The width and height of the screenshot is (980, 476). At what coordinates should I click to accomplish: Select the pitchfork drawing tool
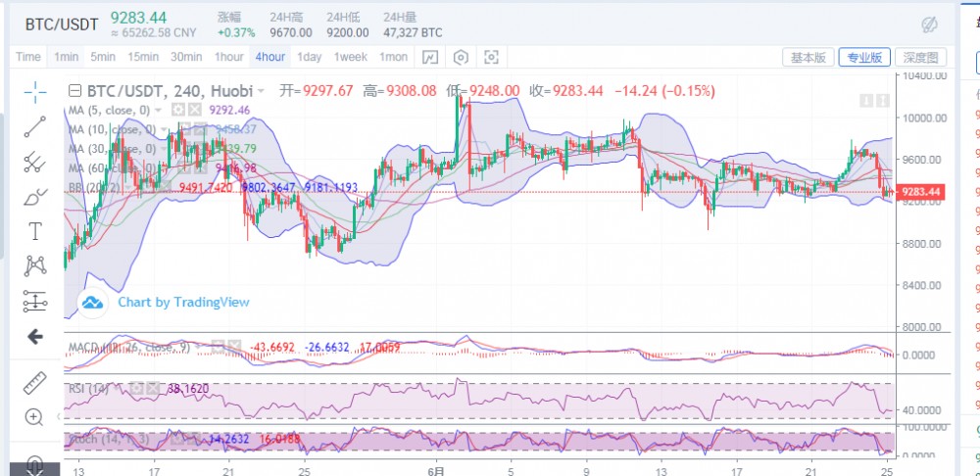tap(35, 162)
